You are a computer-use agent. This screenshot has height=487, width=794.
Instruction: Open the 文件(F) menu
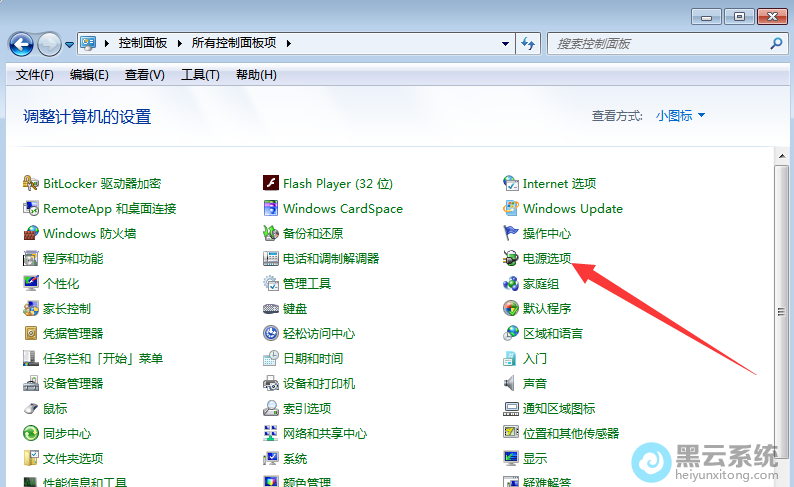35,75
